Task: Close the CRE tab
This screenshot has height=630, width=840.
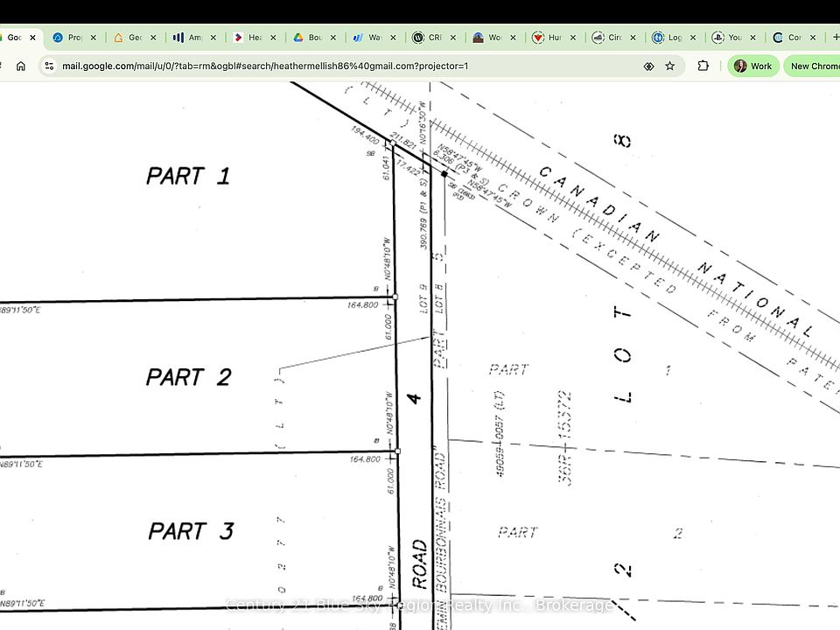Action: pos(453,38)
